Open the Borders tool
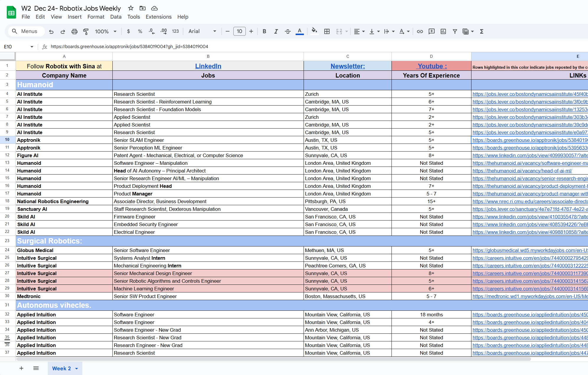The image size is (588, 375). [x=327, y=32]
